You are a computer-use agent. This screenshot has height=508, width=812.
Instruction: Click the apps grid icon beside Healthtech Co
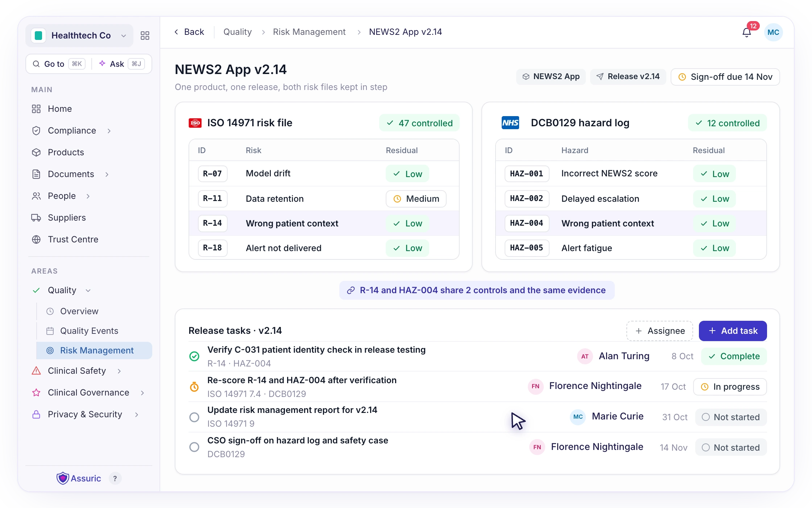point(145,36)
